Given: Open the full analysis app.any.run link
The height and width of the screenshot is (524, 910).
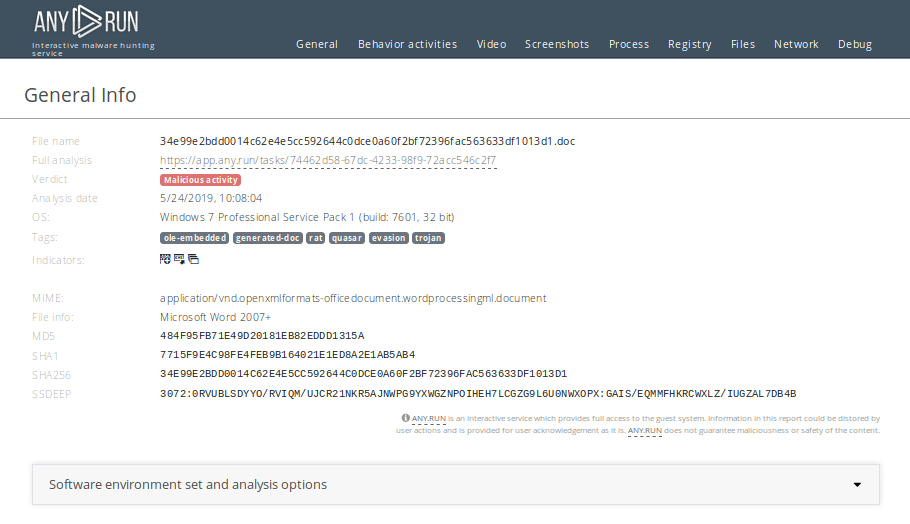Looking at the screenshot, I should (328, 160).
